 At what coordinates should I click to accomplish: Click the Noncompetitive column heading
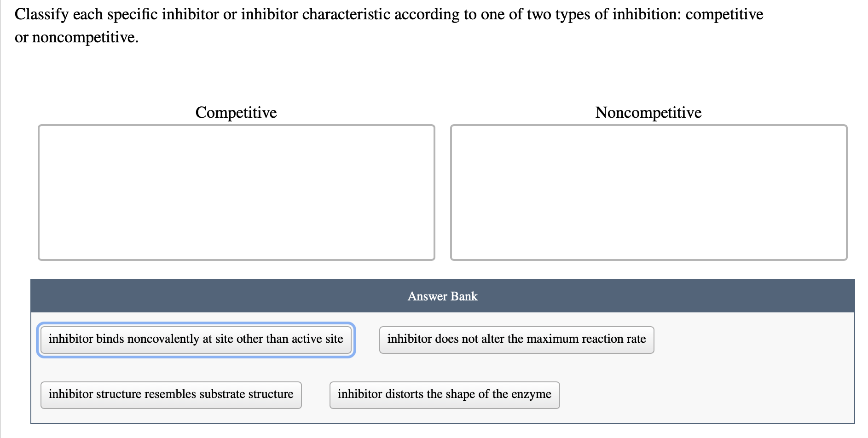point(648,112)
